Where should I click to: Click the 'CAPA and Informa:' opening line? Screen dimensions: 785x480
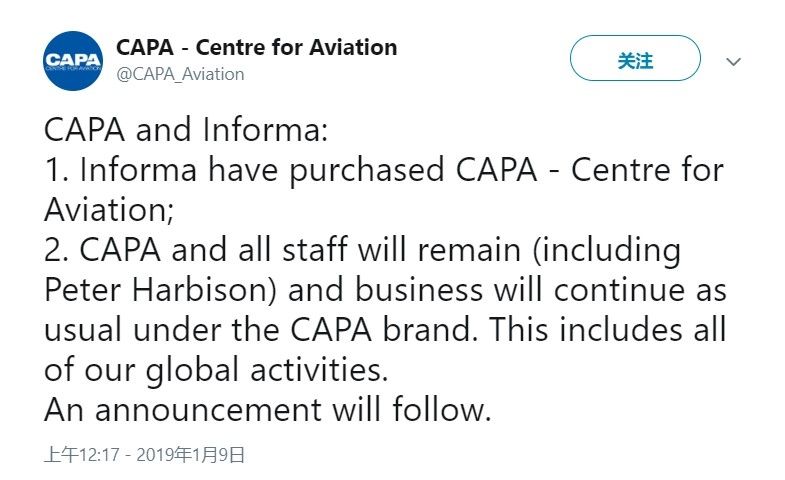(x=185, y=130)
